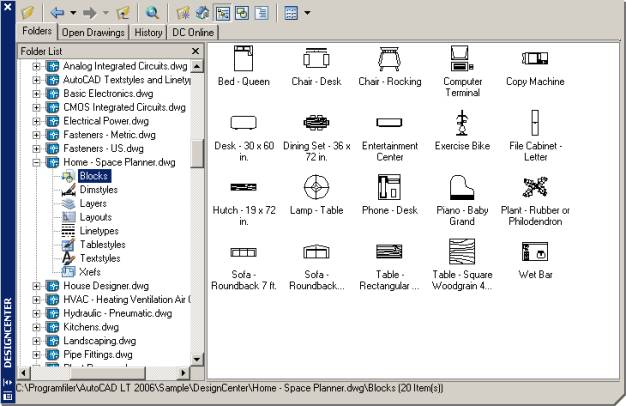Expand Basic Electronics.dwg node

click(x=36, y=93)
